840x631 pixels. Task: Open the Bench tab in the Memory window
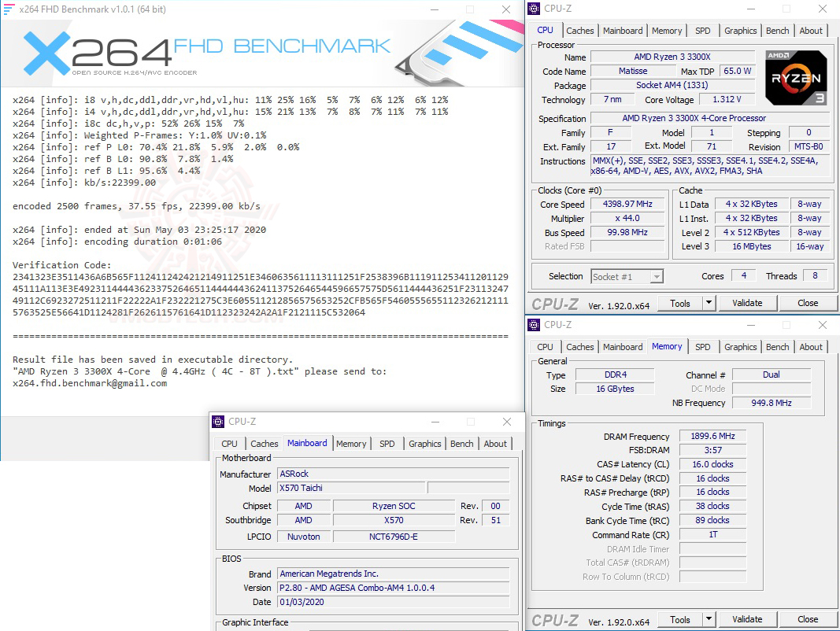(777, 347)
